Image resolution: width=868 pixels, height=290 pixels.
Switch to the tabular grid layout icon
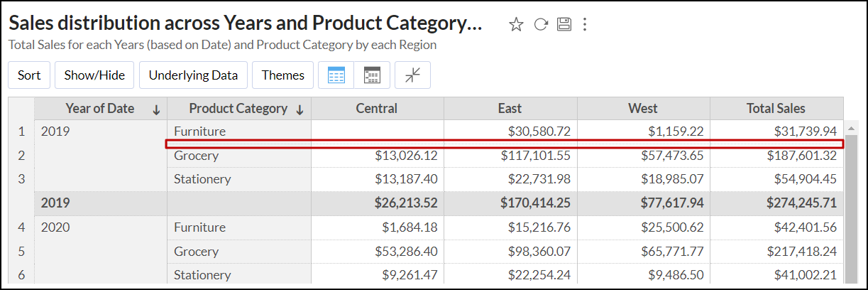(x=336, y=75)
